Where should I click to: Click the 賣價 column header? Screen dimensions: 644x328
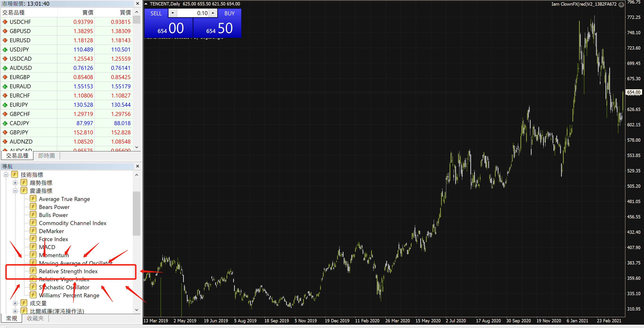[x=76, y=13]
